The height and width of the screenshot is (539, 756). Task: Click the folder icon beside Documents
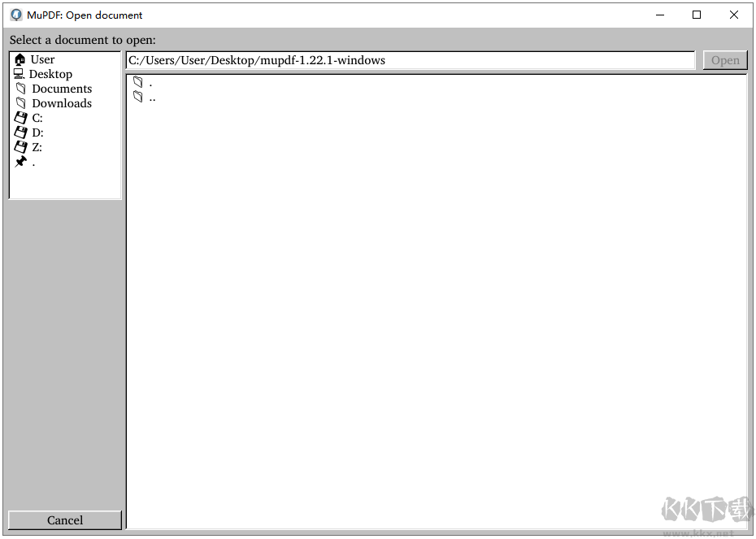21,89
